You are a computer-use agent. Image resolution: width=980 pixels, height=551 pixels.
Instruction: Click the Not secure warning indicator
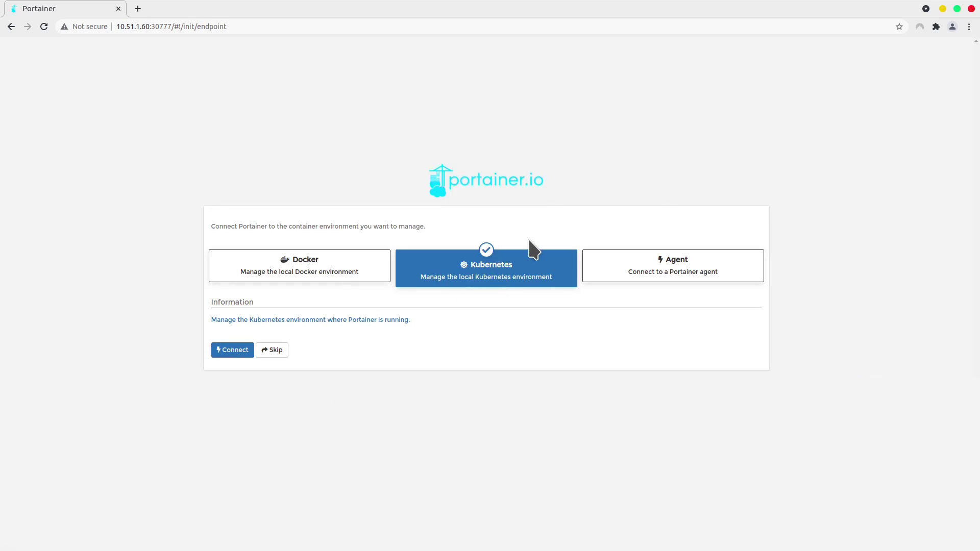[x=84, y=27]
